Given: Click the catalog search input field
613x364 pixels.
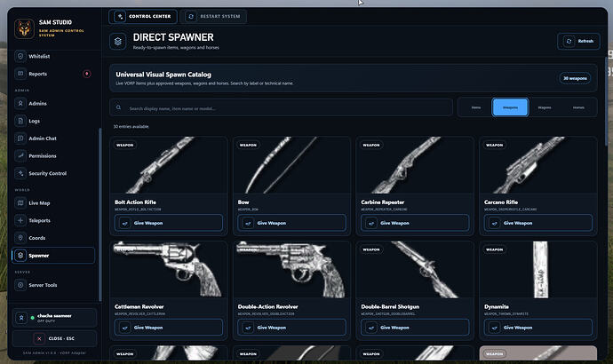Looking at the screenshot, I should click(281, 107).
